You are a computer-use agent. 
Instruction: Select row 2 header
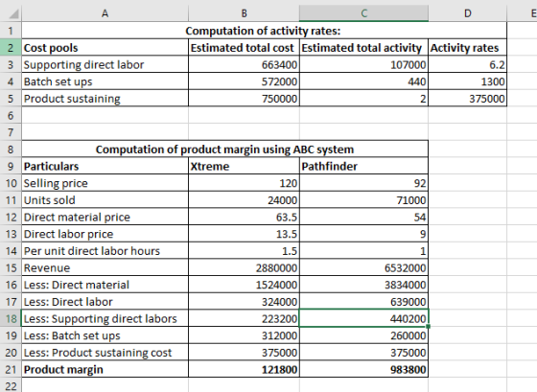coord(11,48)
